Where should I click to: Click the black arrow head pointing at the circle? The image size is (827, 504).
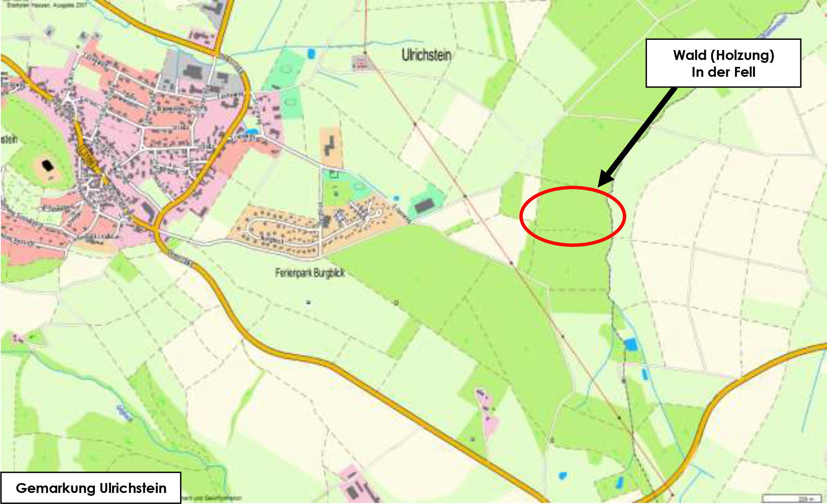606,179
